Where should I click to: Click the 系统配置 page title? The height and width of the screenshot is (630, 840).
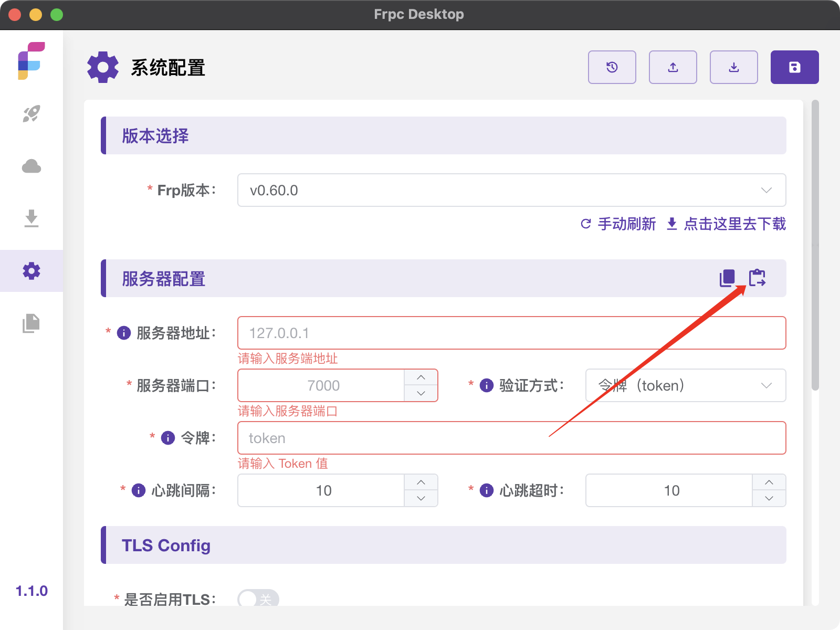[x=168, y=68]
